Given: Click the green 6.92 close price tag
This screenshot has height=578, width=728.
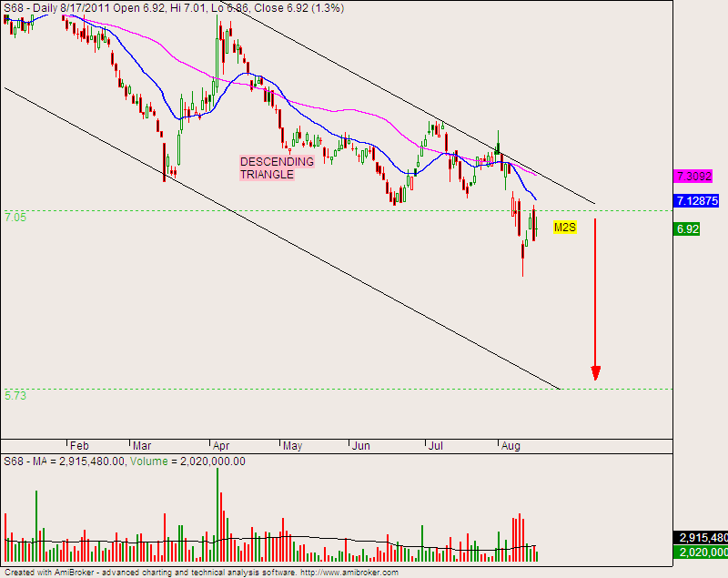Looking at the screenshot, I should pyautogui.click(x=688, y=229).
